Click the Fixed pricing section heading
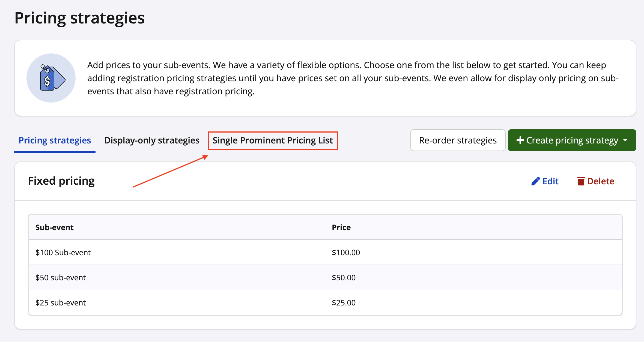 (x=61, y=181)
